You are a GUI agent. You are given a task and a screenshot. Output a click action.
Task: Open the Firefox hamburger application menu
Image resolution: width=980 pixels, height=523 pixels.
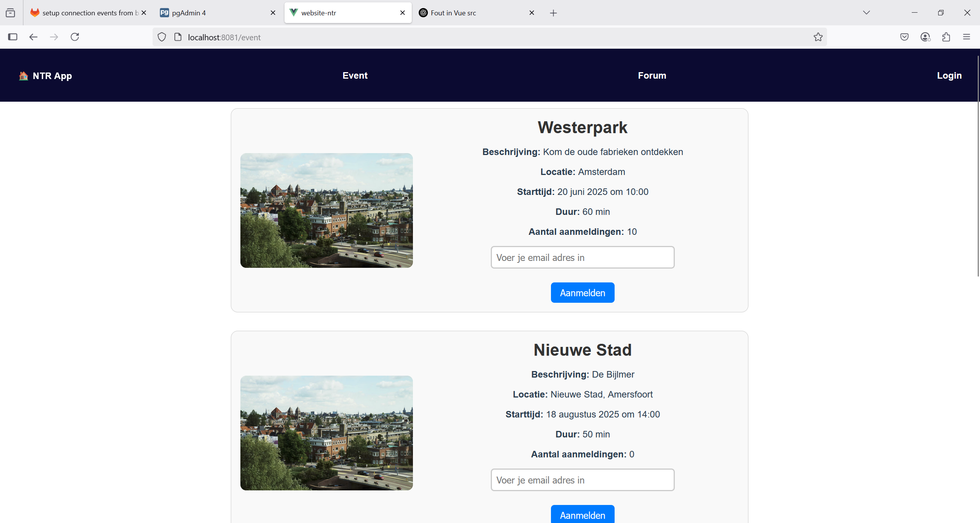click(x=966, y=37)
